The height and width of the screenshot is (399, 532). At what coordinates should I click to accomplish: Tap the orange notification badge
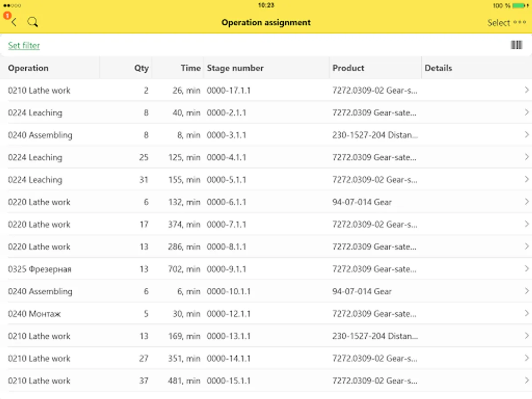(x=7, y=16)
